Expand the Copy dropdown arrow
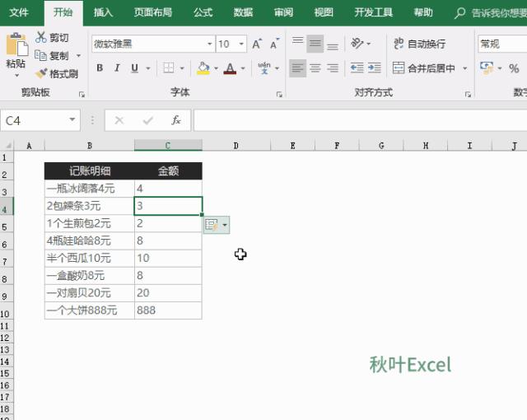The image size is (527, 420). [x=78, y=55]
